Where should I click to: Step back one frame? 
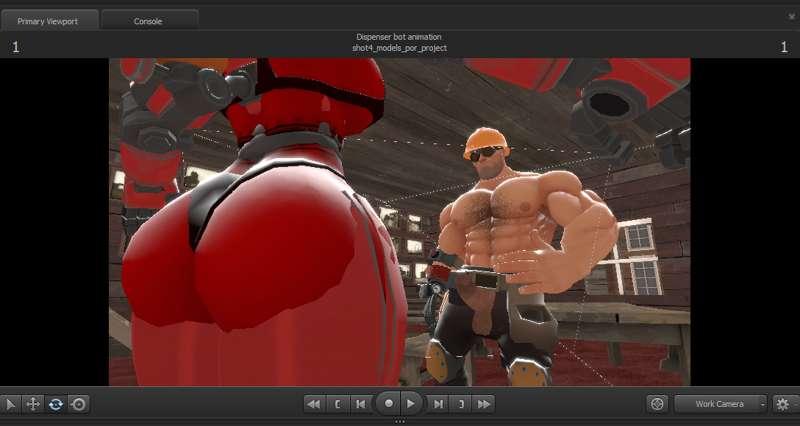(x=361, y=404)
